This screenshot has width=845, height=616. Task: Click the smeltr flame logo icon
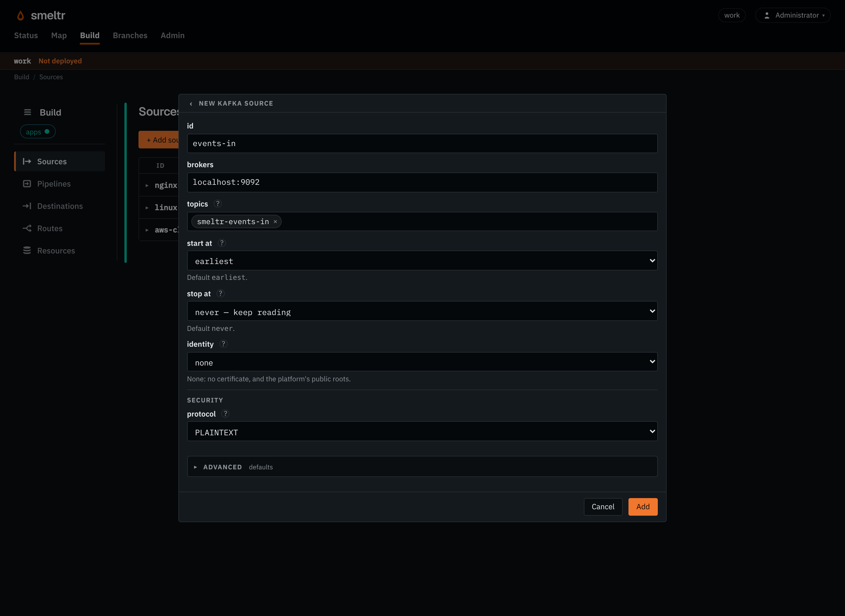[x=21, y=15]
